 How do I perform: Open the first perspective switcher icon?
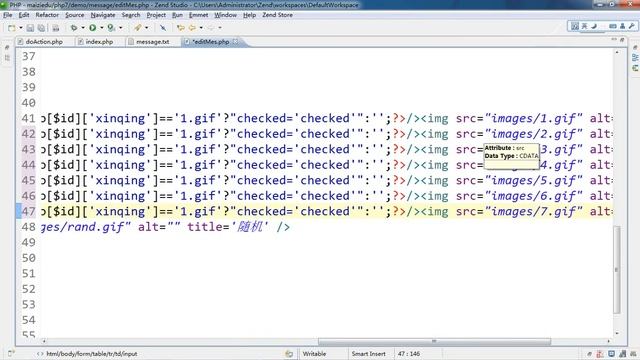coord(575,26)
